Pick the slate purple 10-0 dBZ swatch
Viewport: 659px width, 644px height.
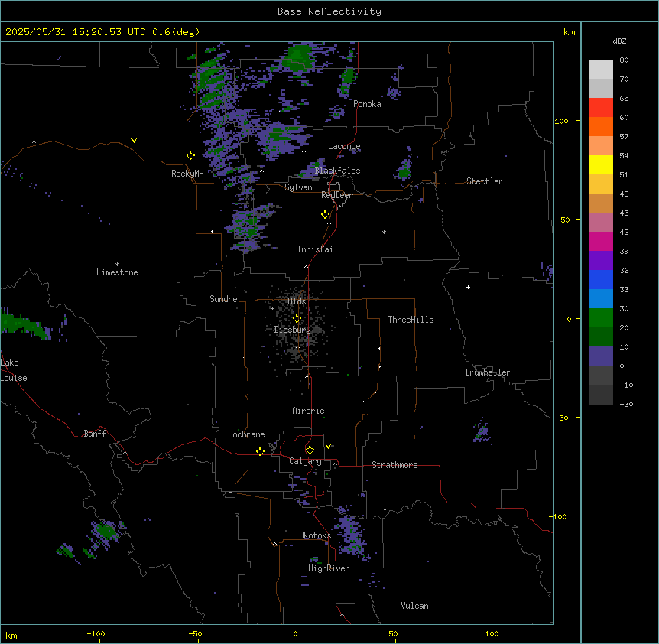601,356
